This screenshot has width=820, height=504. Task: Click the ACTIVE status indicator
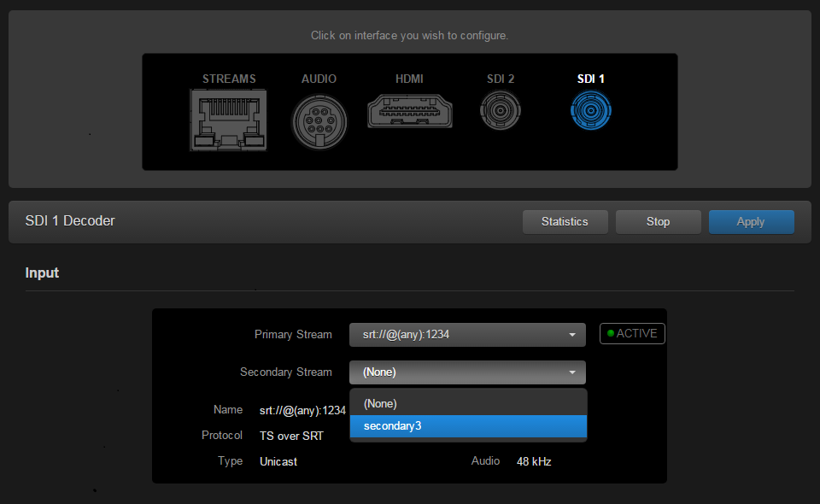click(632, 333)
